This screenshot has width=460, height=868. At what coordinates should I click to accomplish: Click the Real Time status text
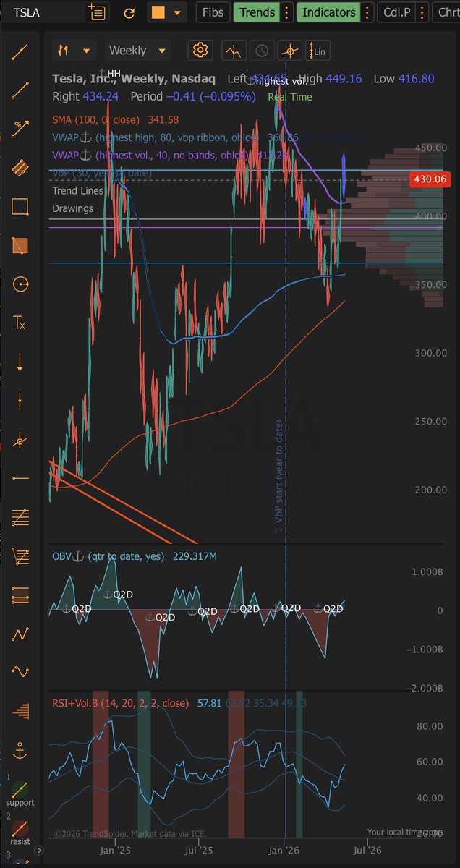pos(290,96)
